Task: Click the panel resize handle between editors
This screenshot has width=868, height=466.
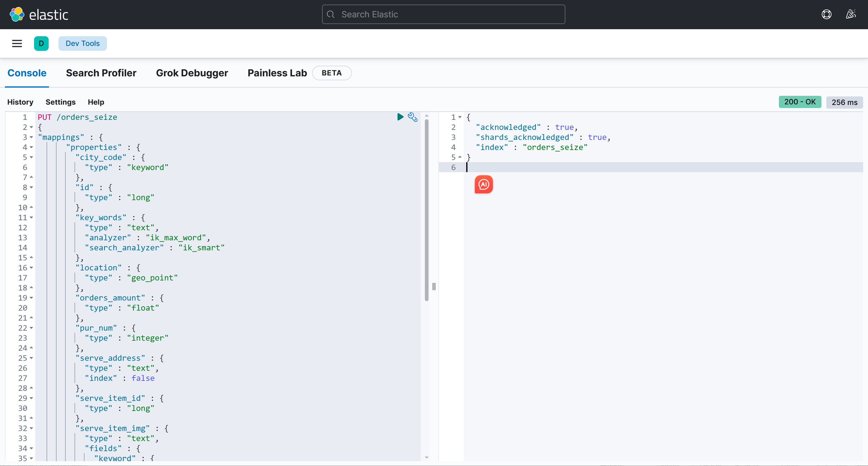Action: pos(434,287)
